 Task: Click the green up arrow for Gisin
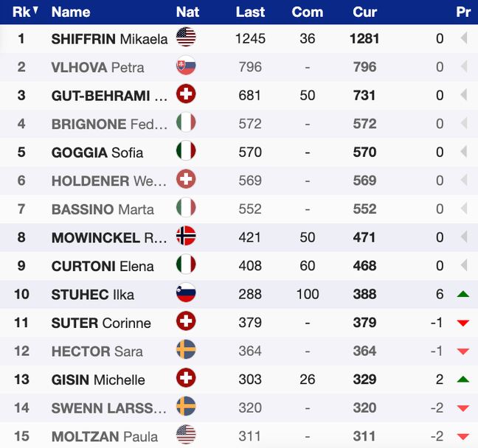point(463,379)
